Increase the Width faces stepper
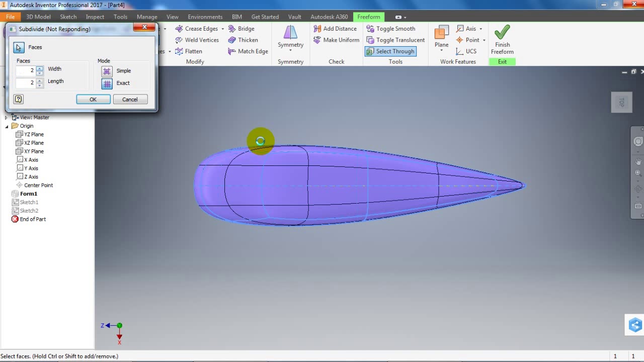 click(x=40, y=68)
